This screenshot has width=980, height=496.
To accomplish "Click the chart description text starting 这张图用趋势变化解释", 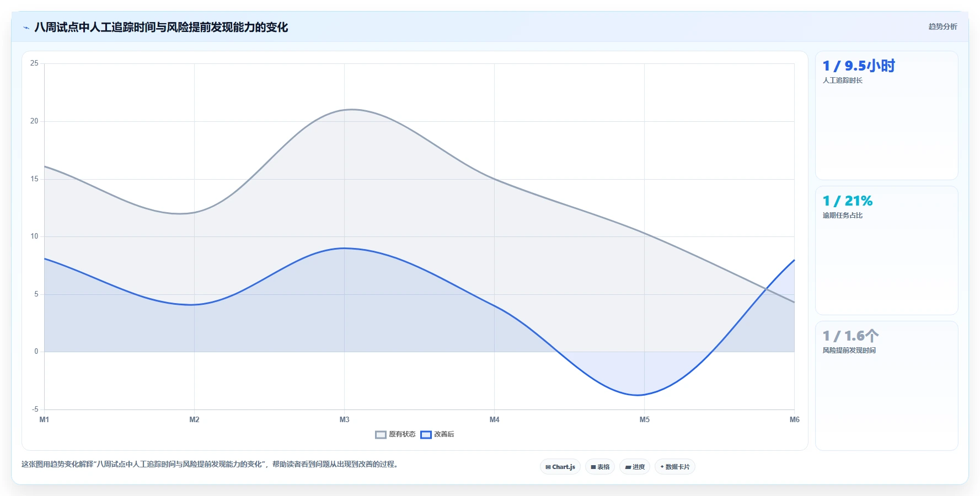I will [x=210, y=464].
